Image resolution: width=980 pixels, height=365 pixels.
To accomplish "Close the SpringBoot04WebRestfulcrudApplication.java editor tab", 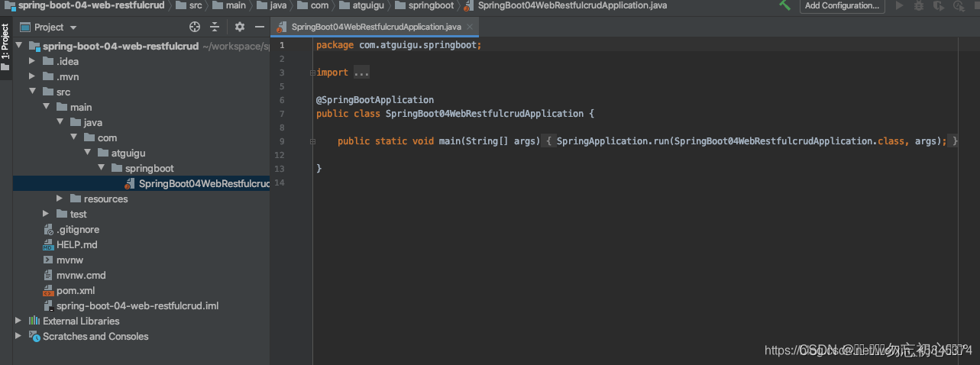I will coord(471,27).
